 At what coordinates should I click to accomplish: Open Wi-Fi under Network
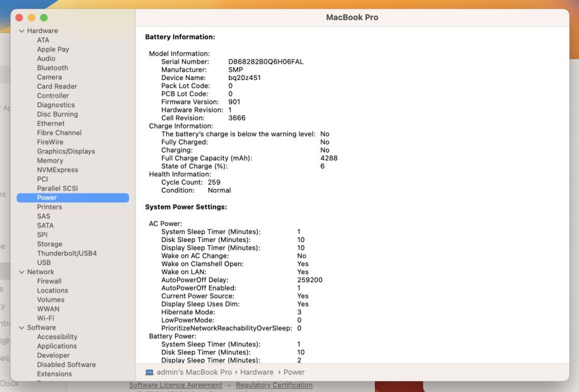[45, 318]
